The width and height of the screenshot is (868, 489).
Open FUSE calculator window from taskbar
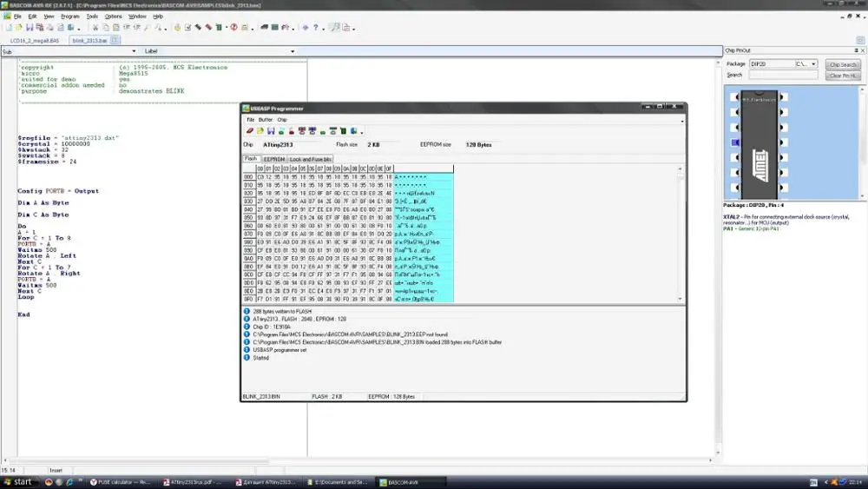click(x=121, y=482)
